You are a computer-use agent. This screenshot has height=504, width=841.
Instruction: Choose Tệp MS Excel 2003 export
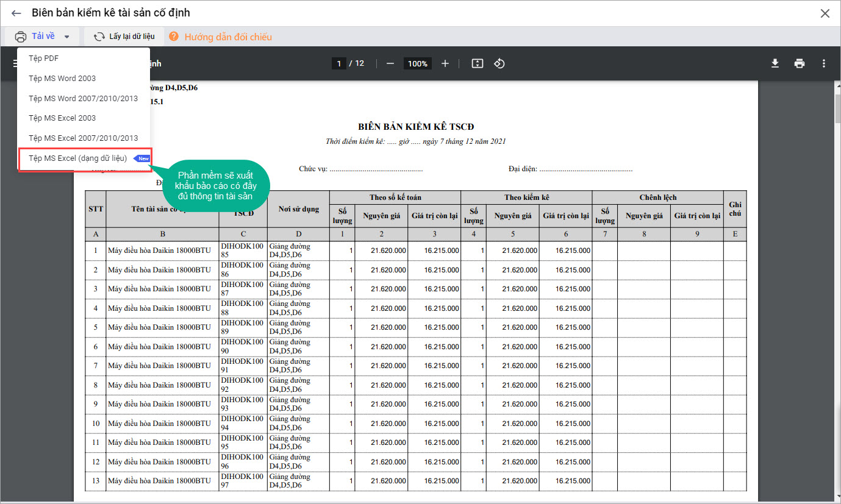tap(62, 118)
